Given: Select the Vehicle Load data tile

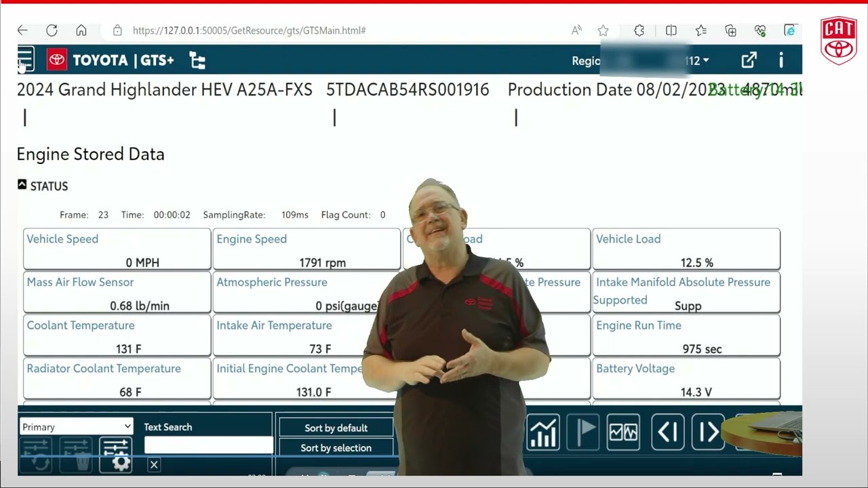Looking at the screenshot, I should tap(686, 249).
